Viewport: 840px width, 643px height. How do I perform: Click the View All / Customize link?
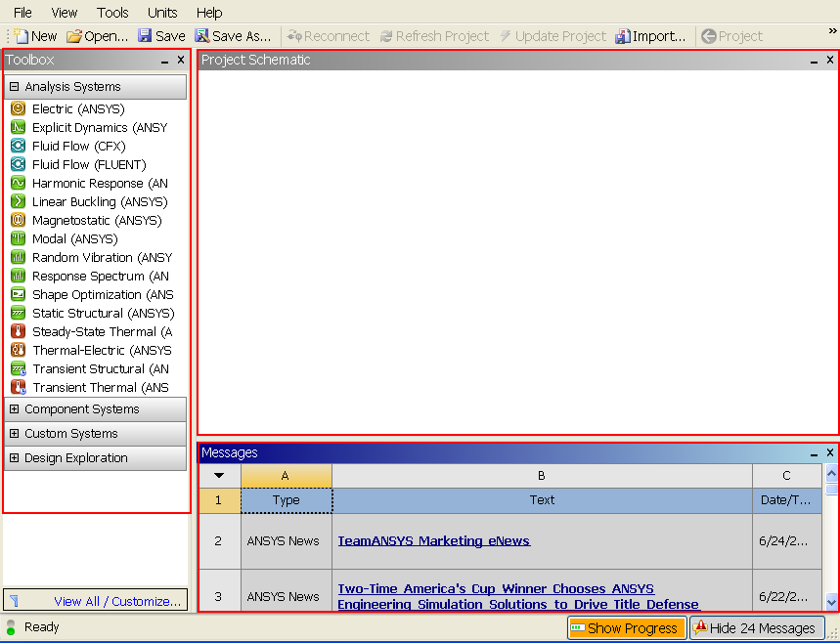(117, 601)
